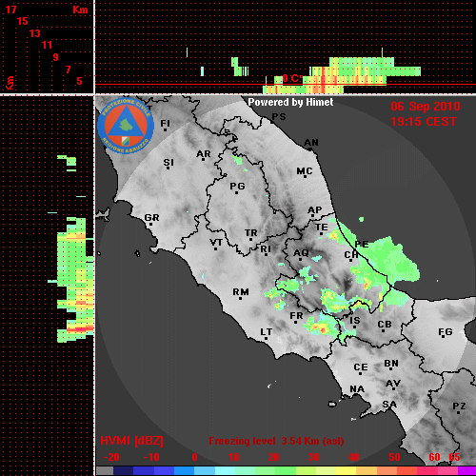Click the PE city label

click(362, 244)
